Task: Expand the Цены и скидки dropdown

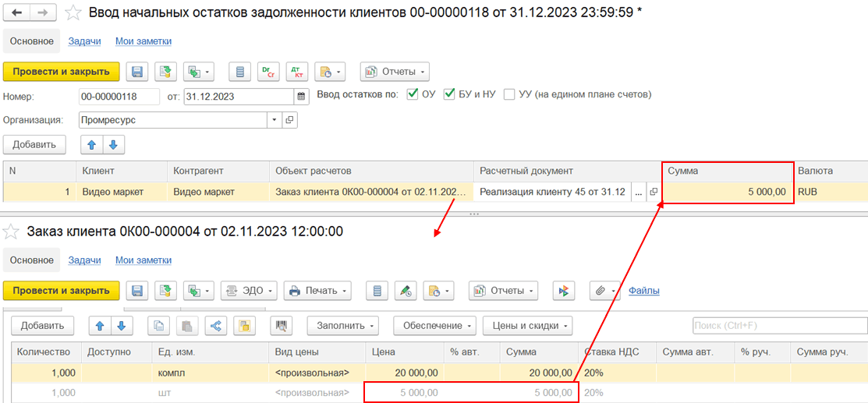Action: click(527, 325)
